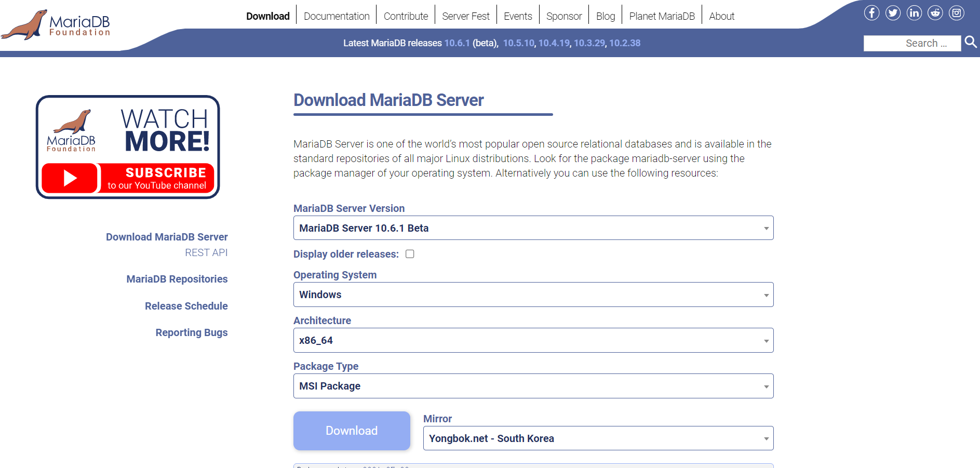
Task: Open the REST API sidebar link
Action: click(x=206, y=252)
